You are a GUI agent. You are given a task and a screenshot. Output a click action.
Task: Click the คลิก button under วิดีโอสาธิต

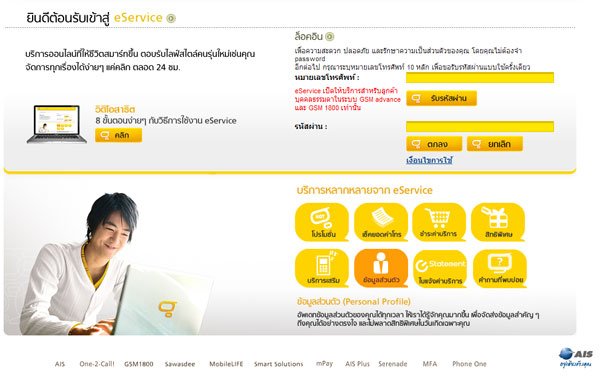point(119,135)
